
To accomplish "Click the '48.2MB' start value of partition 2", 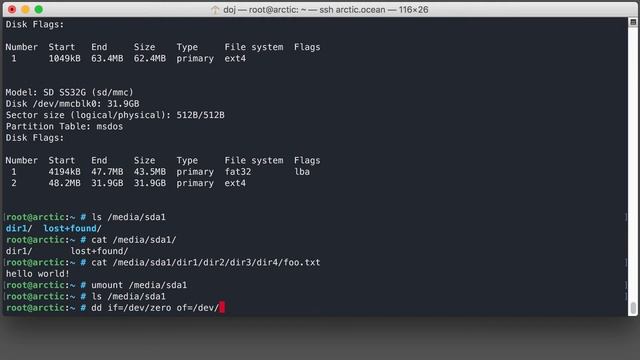I will pyautogui.click(x=64, y=183).
